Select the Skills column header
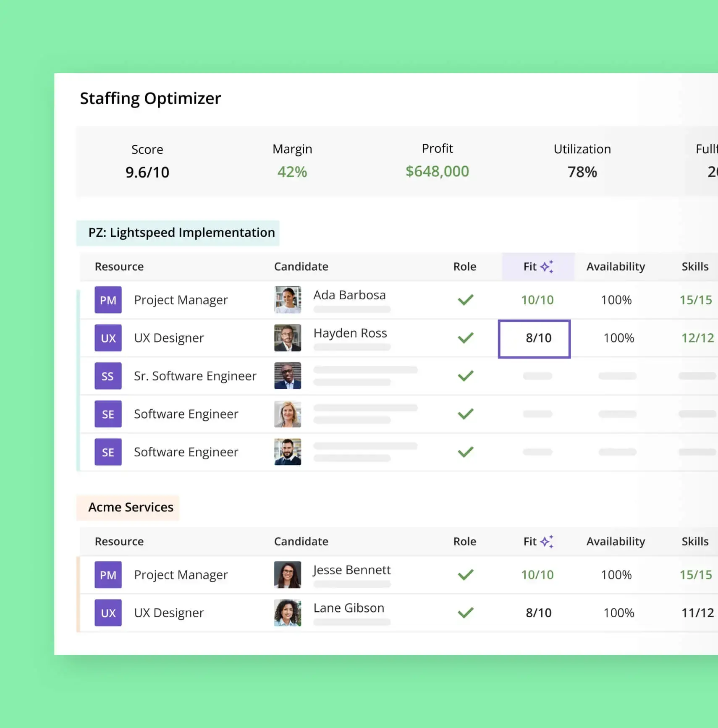This screenshot has width=718, height=728. 695,266
